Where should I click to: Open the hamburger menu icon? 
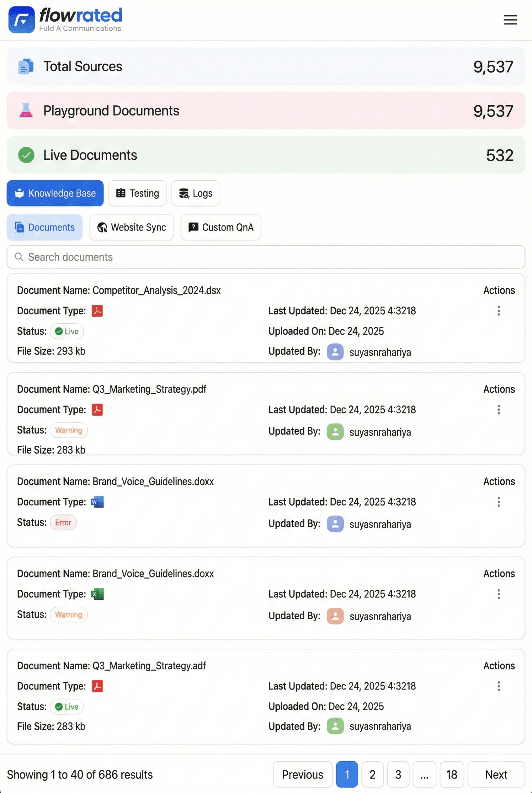510,20
